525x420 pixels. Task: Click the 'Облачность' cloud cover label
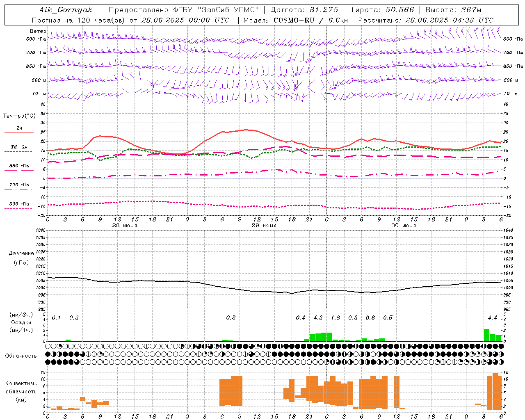coord(21,356)
